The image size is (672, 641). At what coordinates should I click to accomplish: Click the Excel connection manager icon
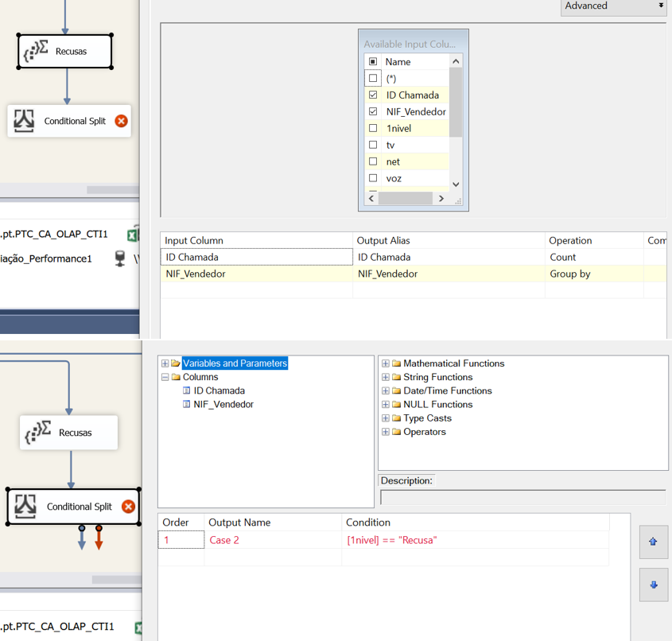pyautogui.click(x=134, y=234)
